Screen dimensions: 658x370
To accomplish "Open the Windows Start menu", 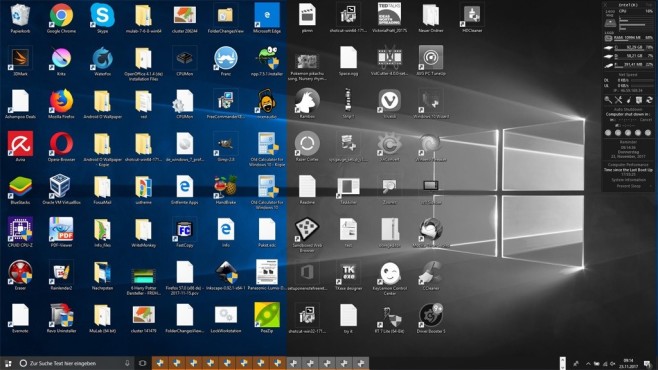I will pyautogui.click(x=8, y=363).
